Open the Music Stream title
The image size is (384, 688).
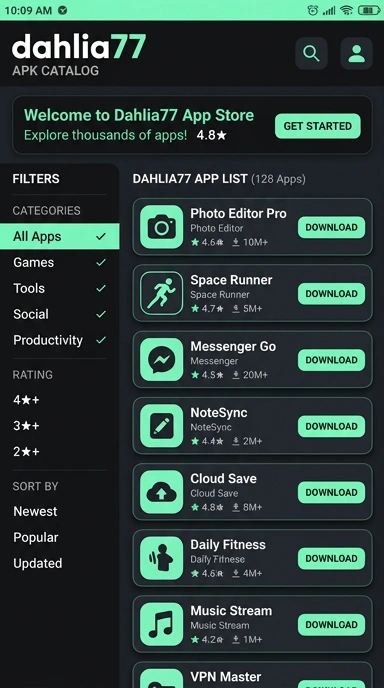point(231,611)
